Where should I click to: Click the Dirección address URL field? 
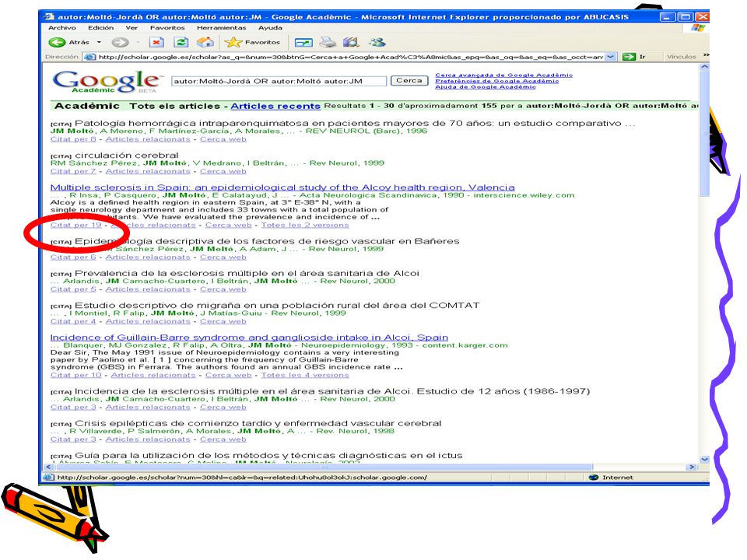(x=351, y=57)
